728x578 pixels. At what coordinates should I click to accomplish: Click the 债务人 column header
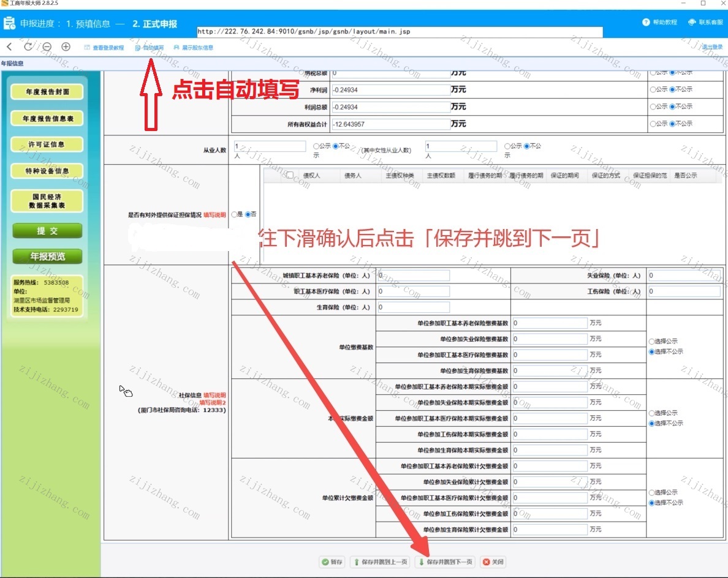tap(353, 175)
